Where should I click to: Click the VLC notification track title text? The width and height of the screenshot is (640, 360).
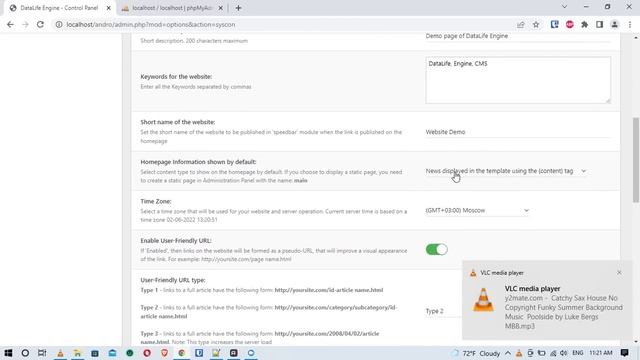(x=563, y=312)
